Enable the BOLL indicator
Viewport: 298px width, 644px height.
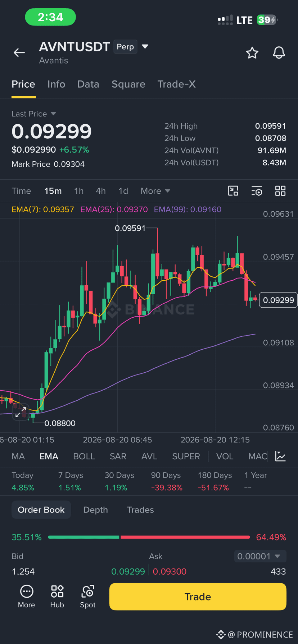tap(84, 456)
